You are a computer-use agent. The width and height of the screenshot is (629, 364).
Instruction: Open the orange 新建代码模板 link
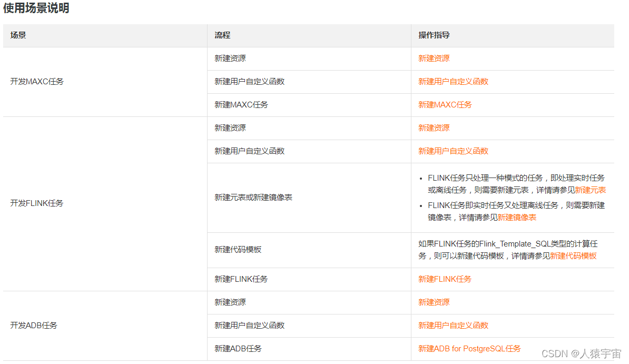click(573, 256)
